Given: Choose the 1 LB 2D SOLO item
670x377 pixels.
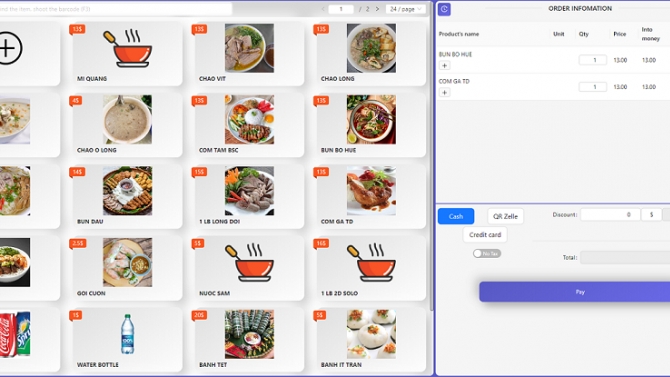Looking at the screenshot, I should (x=371, y=268).
